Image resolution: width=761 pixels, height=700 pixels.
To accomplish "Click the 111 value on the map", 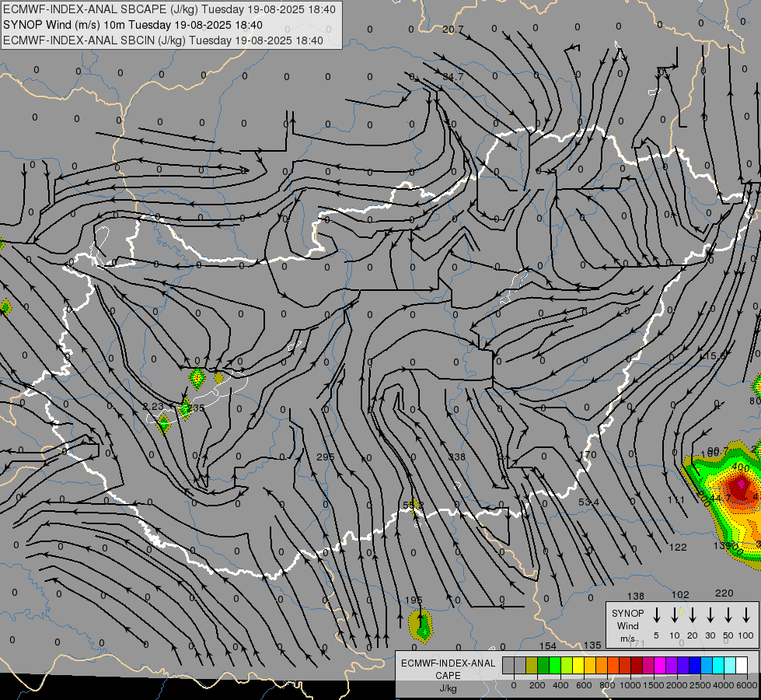I will (676, 500).
